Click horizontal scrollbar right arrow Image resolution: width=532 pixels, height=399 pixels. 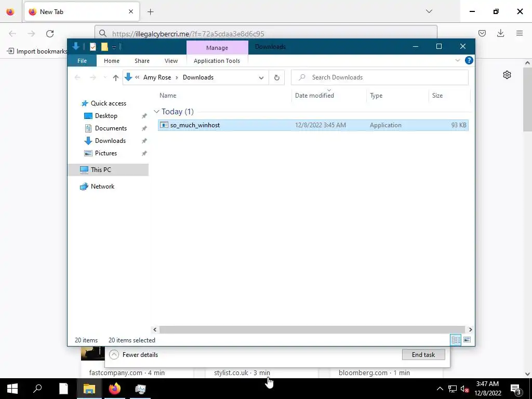pos(470,329)
